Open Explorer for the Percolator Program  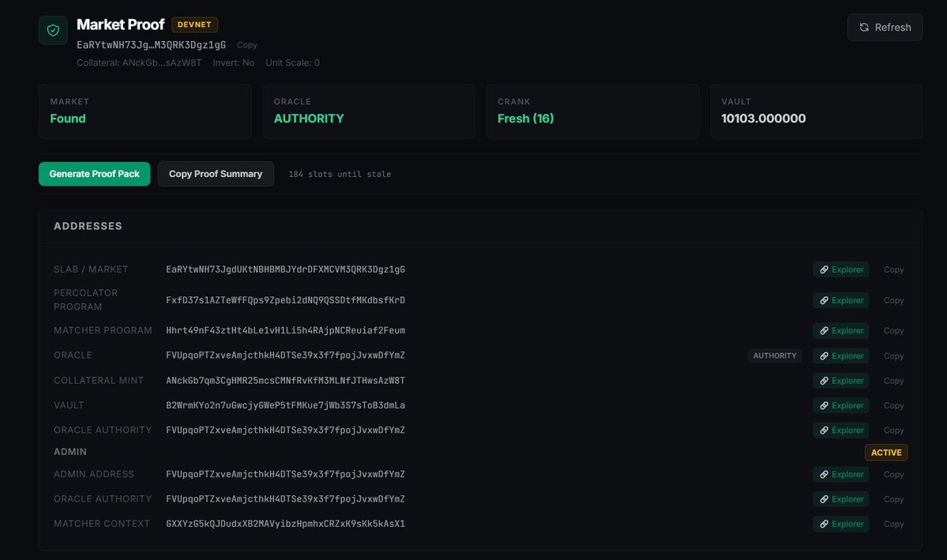coord(840,300)
